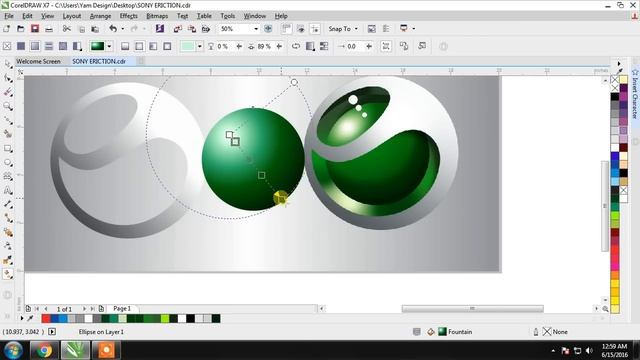Select the Interactive Fill tool

(x=8, y=274)
